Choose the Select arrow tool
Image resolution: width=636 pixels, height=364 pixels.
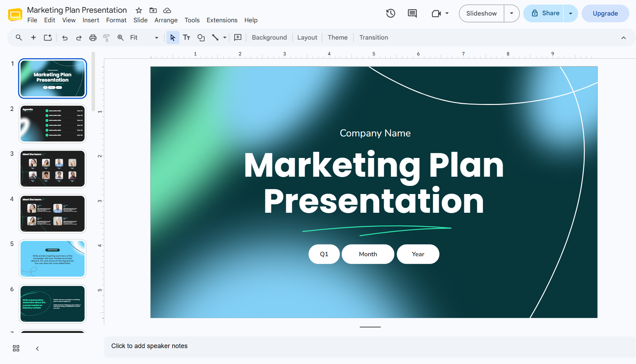pyautogui.click(x=172, y=37)
